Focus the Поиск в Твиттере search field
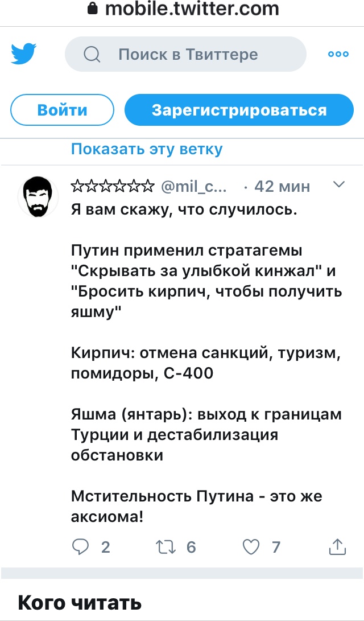The image size is (364, 621). click(x=188, y=55)
